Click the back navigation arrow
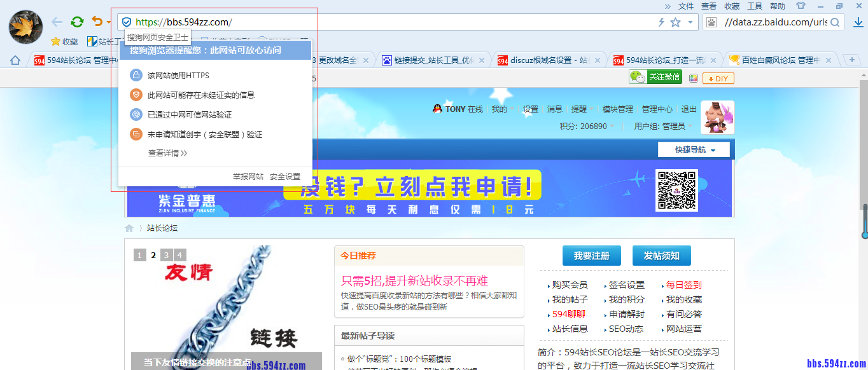The height and width of the screenshot is (370, 868). point(56,21)
